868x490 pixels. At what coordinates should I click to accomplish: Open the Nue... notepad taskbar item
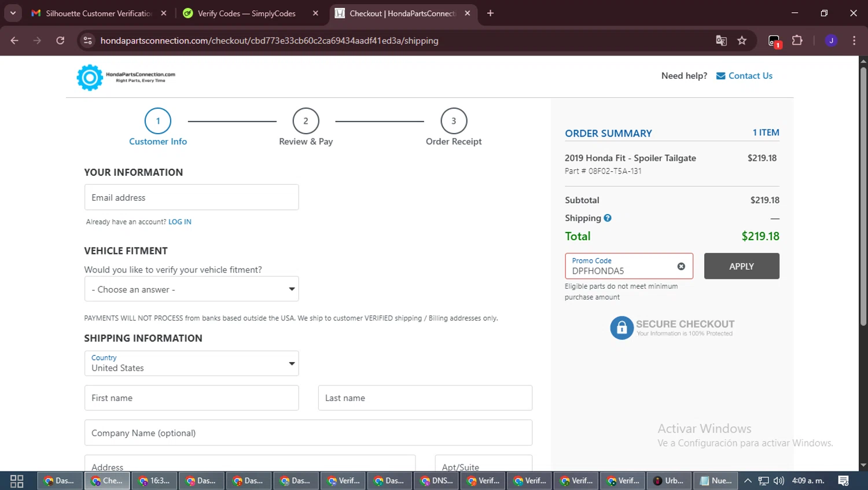[x=716, y=481]
